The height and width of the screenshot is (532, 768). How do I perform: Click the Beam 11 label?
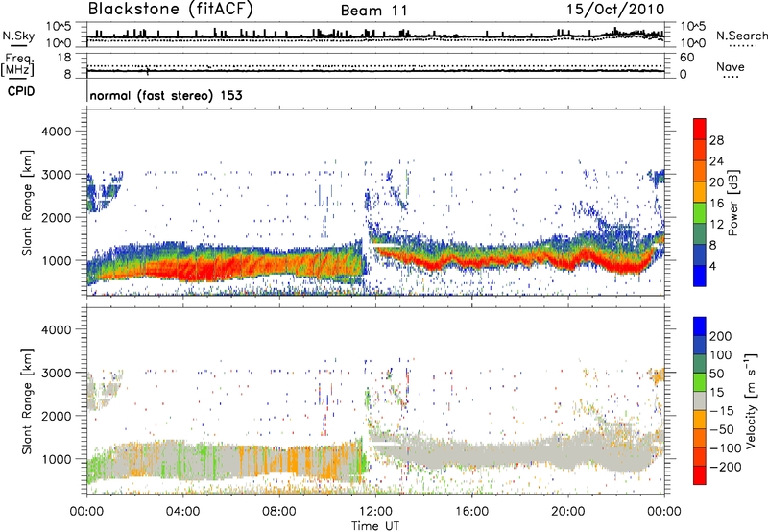click(374, 11)
